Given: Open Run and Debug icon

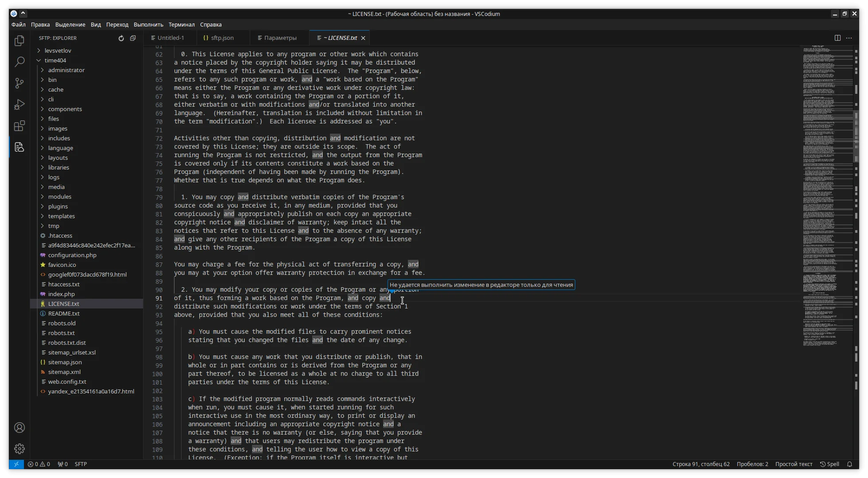Looking at the screenshot, I should pos(19,104).
